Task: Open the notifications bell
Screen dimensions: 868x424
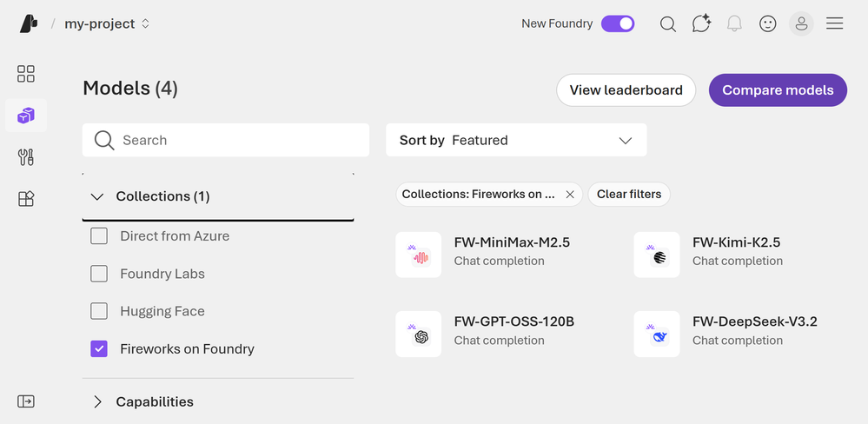Action: [734, 24]
